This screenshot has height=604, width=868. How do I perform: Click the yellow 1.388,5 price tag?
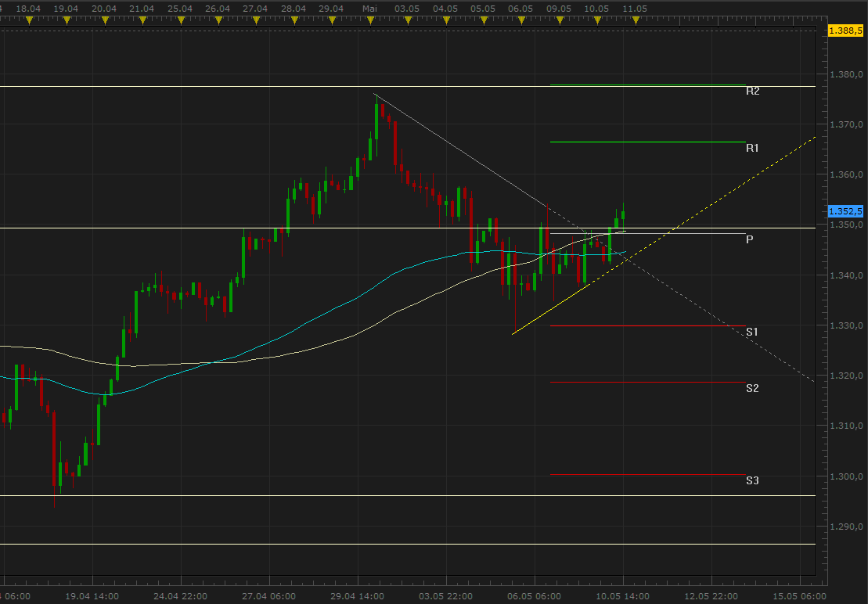pos(845,31)
